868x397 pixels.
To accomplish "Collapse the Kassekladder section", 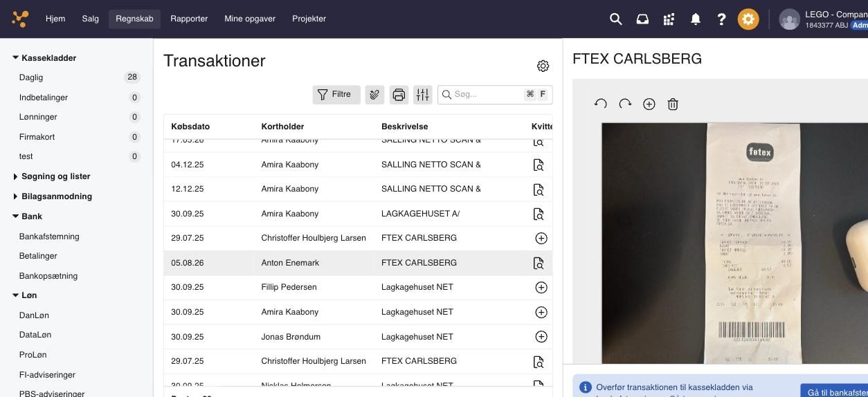I will point(15,58).
